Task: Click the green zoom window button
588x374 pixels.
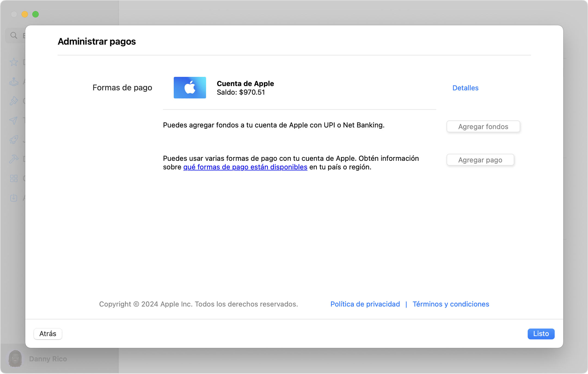Action: coord(35,14)
